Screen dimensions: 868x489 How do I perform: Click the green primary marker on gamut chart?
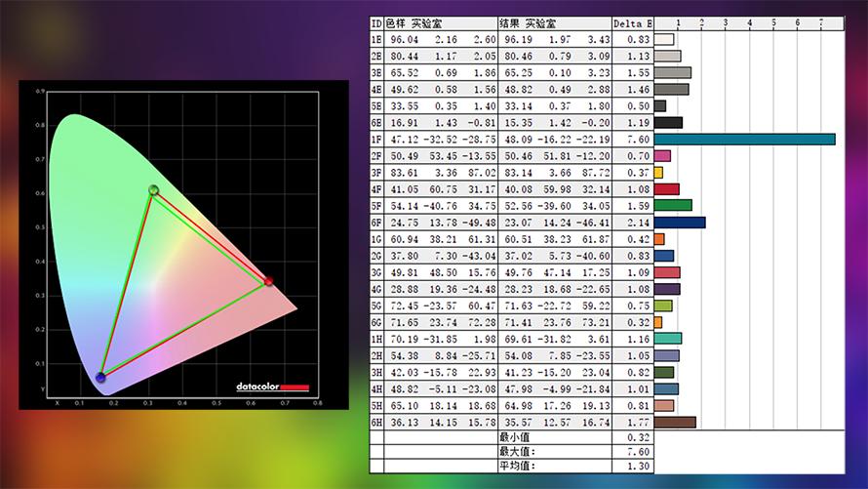(x=154, y=190)
